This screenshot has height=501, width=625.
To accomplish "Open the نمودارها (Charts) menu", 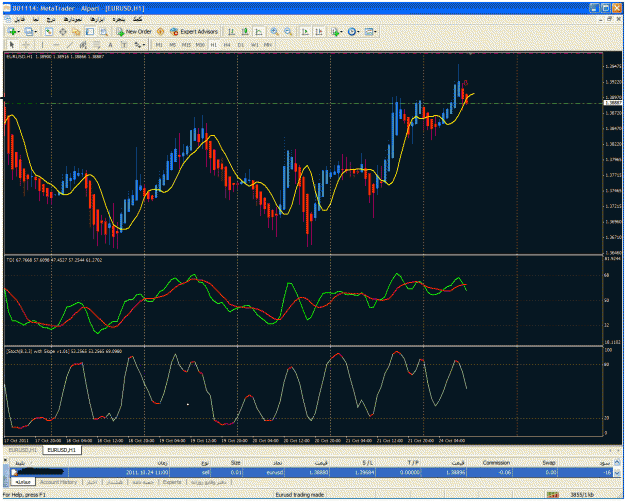I will coord(73,19).
